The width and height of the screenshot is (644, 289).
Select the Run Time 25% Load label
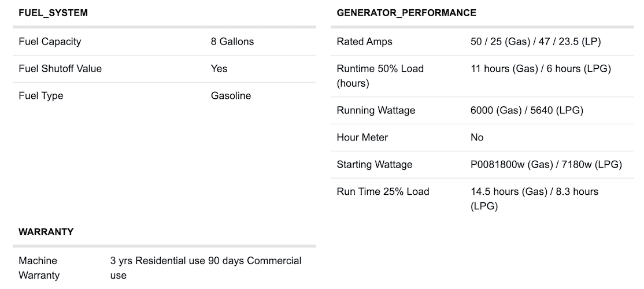(x=383, y=192)
